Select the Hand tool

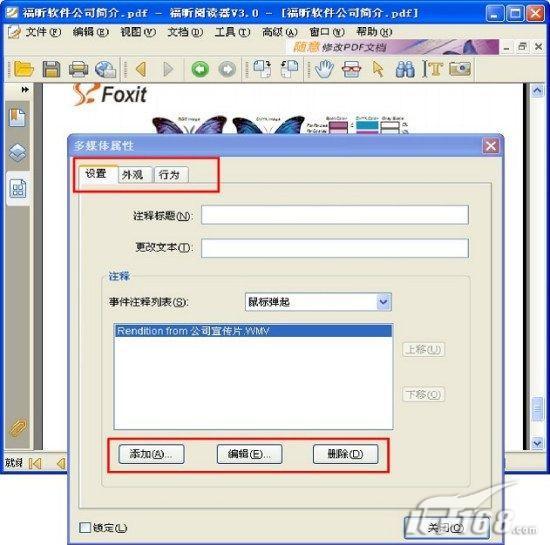[x=324, y=69]
